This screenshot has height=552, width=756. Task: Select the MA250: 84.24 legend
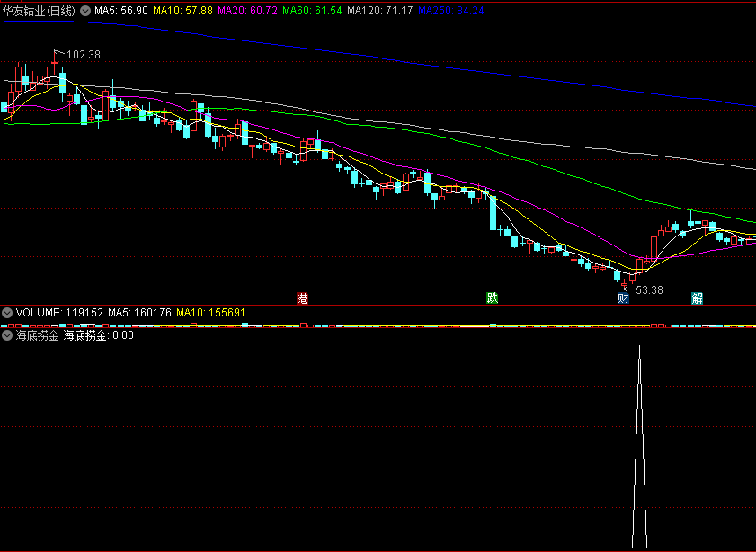pos(450,11)
